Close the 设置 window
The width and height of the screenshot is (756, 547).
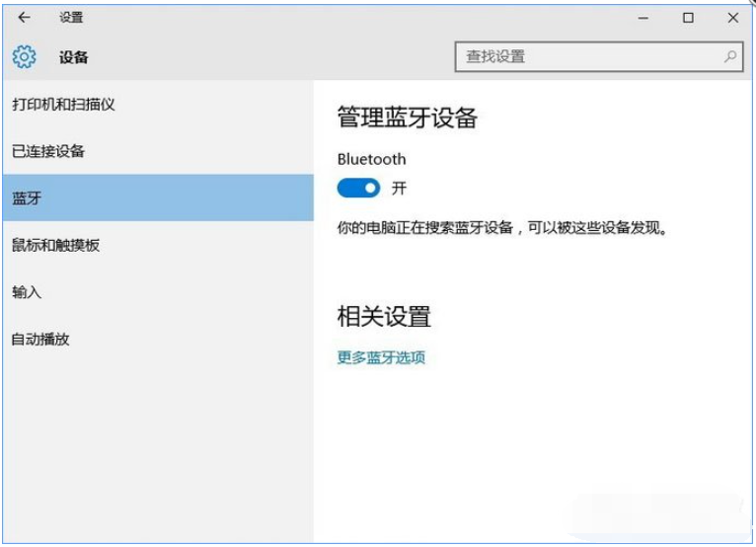click(x=732, y=18)
